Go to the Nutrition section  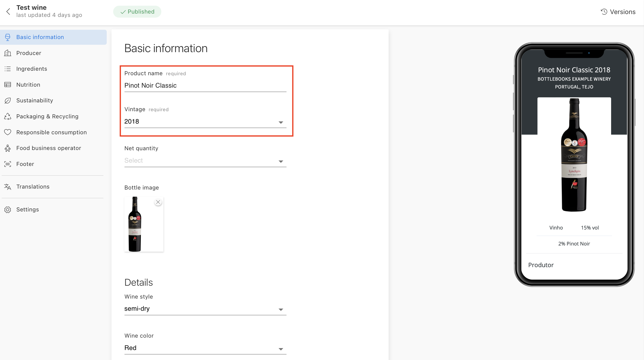[28, 85]
